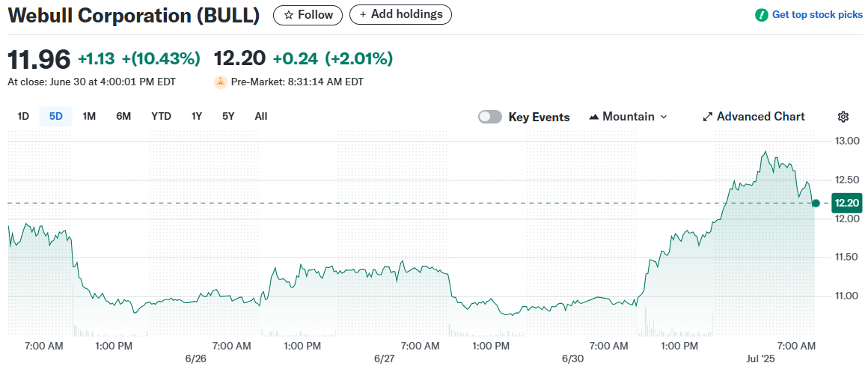This screenshot has height=366, width=868.
Task: Click the 11.50 y-axis label
Action: [x=847, y=257]
